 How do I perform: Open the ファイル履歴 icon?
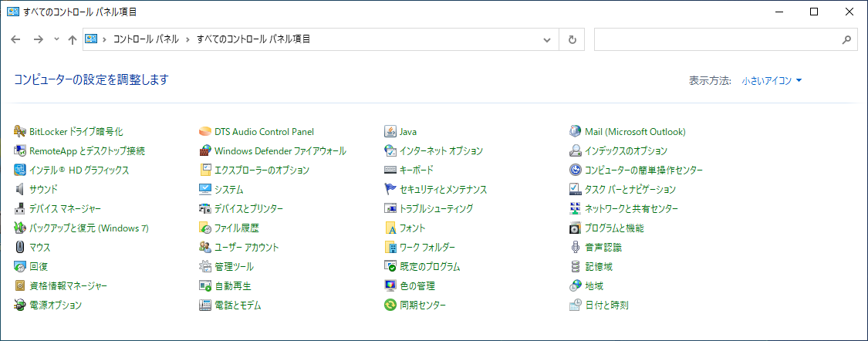pyautogui.click(x=205, y=228)
